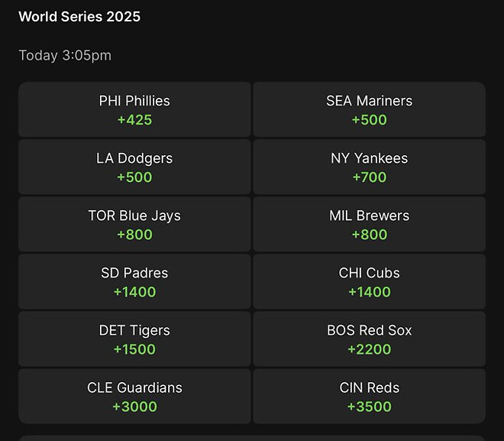Screen dimensions: 504x441
Task: Click the Today 3:05pm event time
Action: [x=65, y=55]
